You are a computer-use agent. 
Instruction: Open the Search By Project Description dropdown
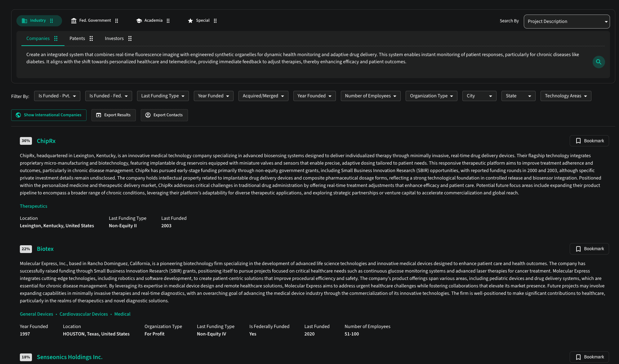[567, 21]
